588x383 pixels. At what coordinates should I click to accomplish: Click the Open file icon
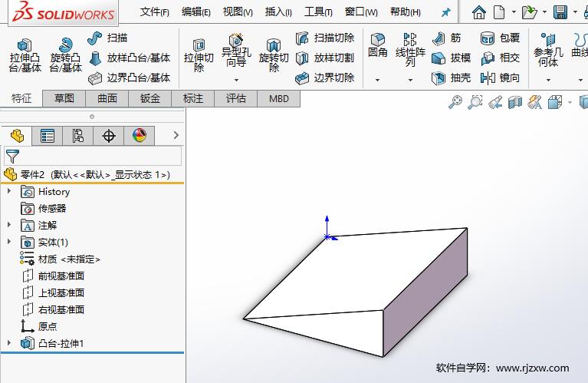pyautogui.click(x=529, y=12)
